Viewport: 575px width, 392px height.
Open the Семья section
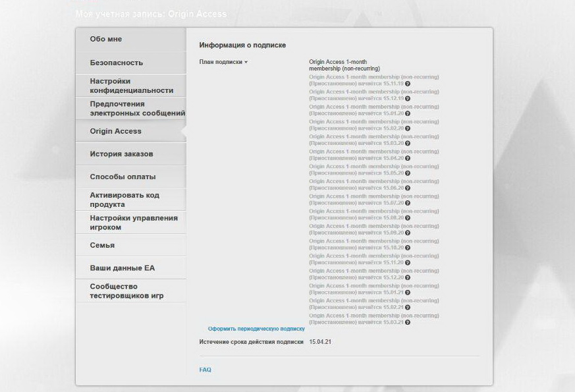(131, 245)
